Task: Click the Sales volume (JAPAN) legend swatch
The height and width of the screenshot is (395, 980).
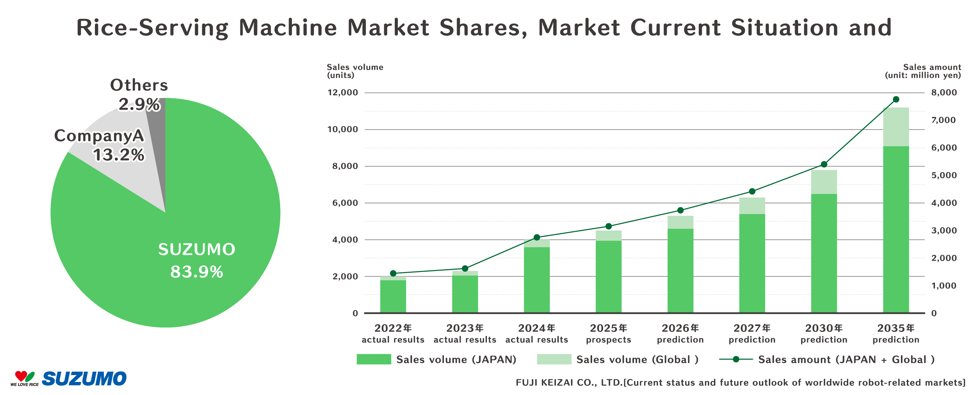Action: (373, 359)
